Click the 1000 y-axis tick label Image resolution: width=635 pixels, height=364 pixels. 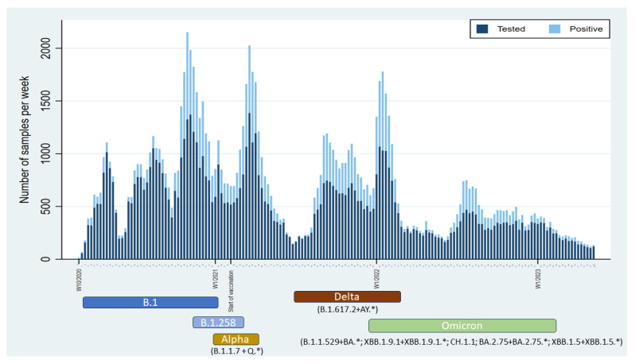click(x=46, y=153)
